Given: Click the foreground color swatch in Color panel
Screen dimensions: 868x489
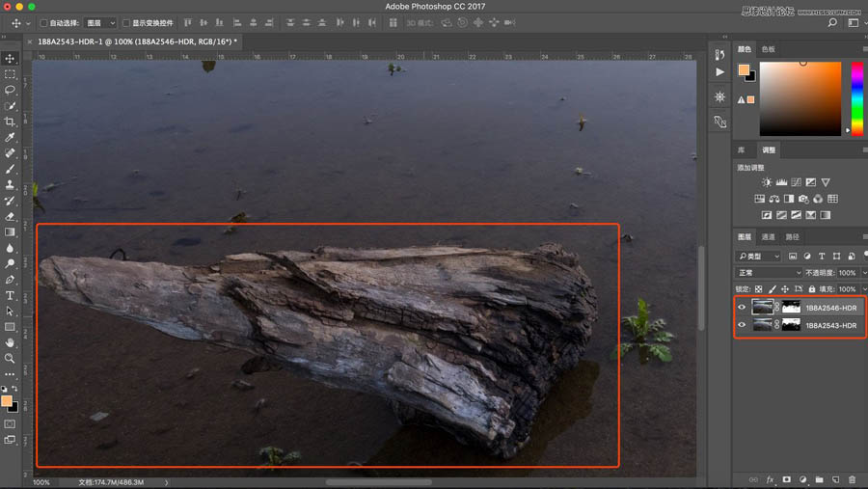Looking at the screenshot, I should [x=744, y=69].
